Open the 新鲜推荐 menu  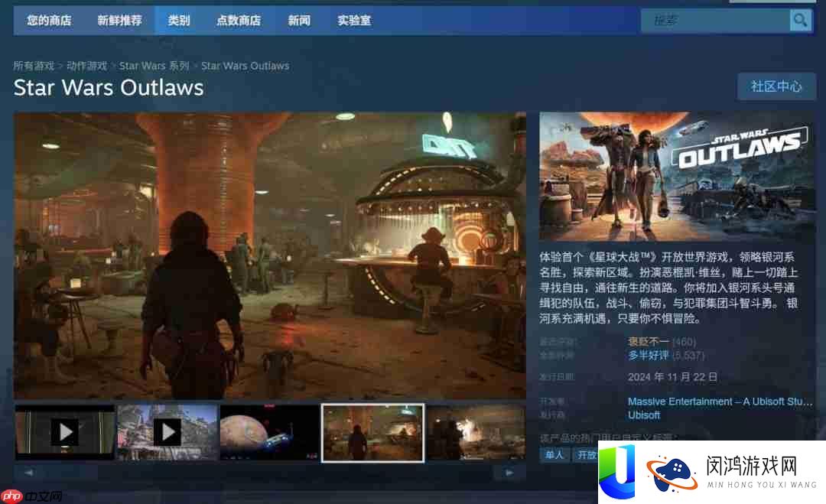click(x=119, y=21)
